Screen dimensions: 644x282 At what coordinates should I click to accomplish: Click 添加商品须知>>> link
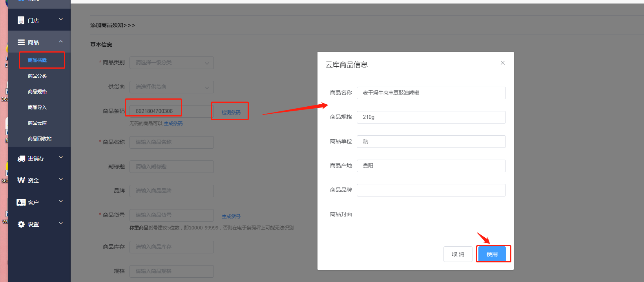(113, 25)
